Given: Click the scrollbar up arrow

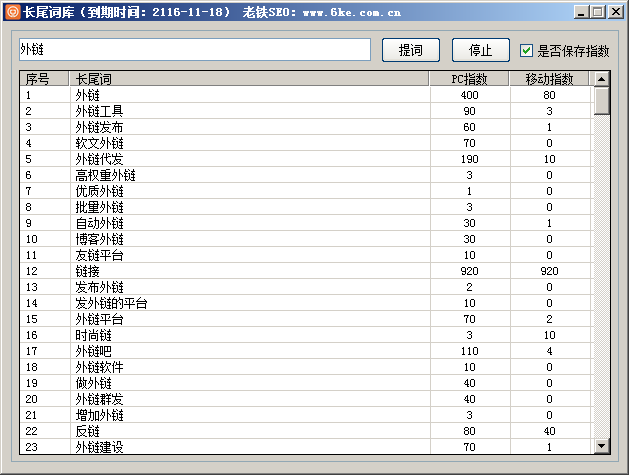Looking at the screenshot, I should pyautogui.click(x=601, y=79).
